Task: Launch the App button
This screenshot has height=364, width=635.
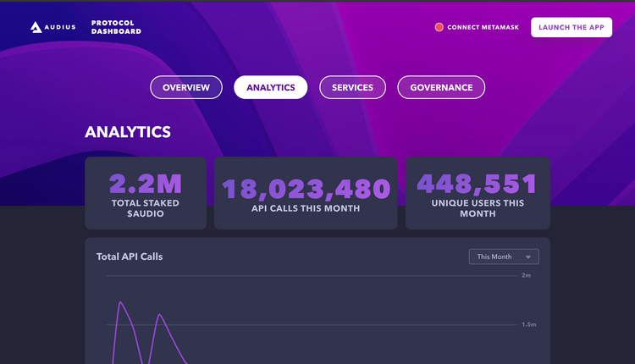Action: [x=571, y=27]
